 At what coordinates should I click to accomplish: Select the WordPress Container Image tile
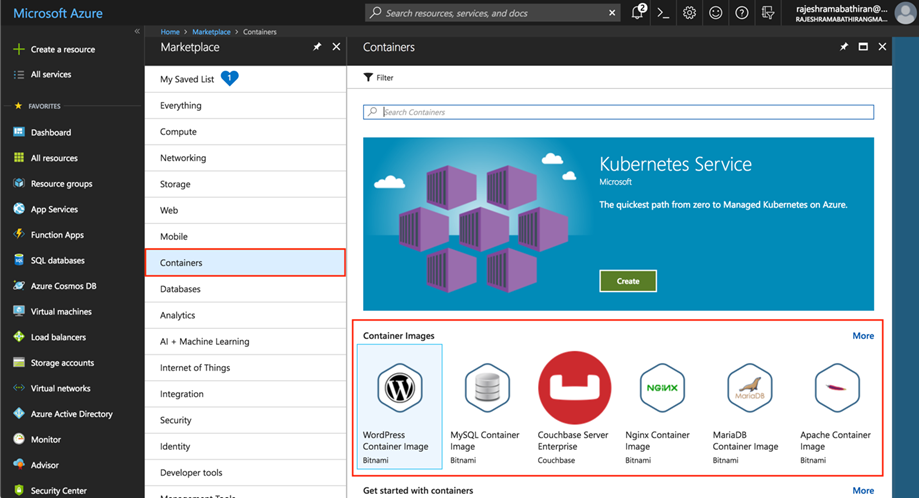[400, 406]
